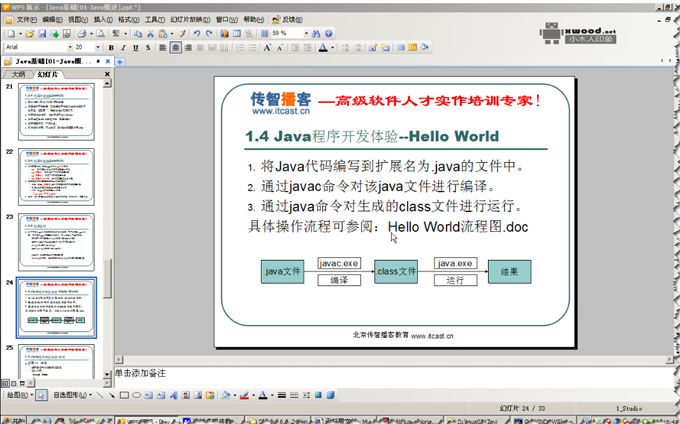
Task: Apply shadow style from the drawing toolbar
Action: tap(318, 395)
